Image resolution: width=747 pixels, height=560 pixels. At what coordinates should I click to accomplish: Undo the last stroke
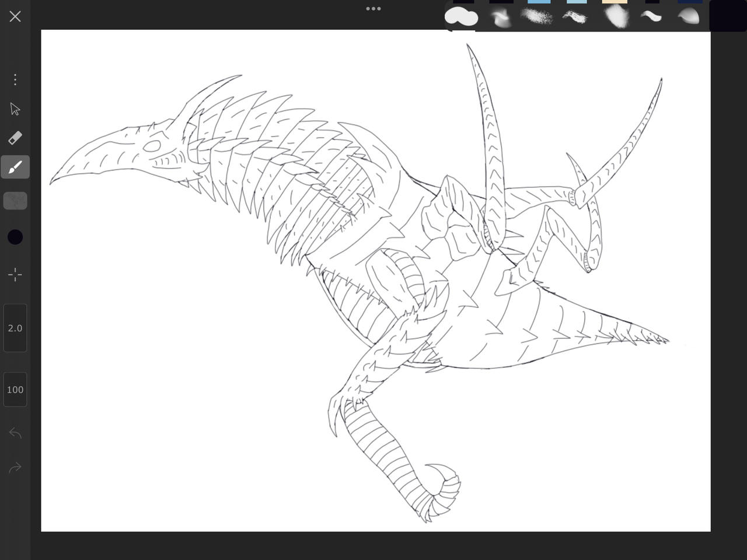[x=15, y=433]
